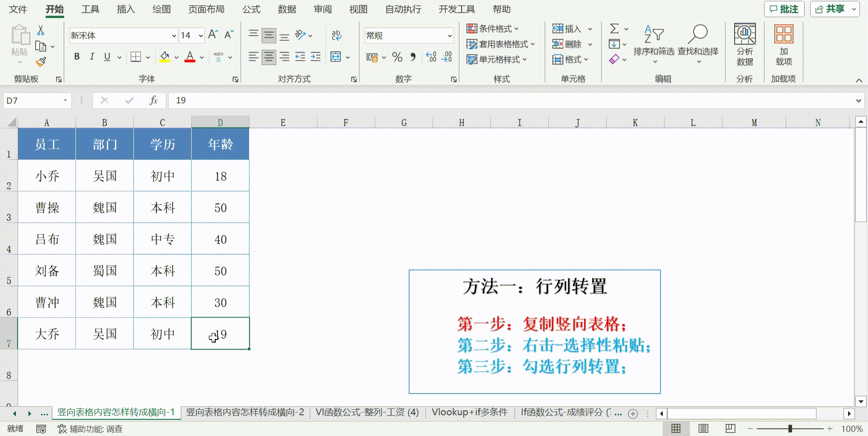
Task: Click the Copy icon in clipboard group
Action: 41,46
